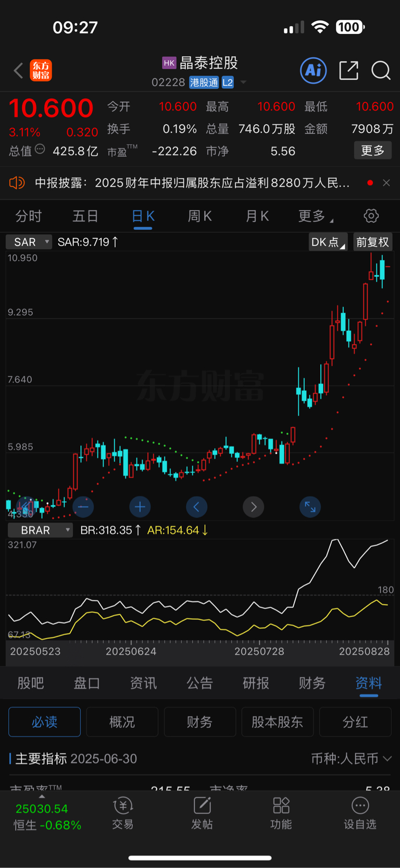Tap the speaker announcement icon
The image size is (400, 868).
pos(17,182)
